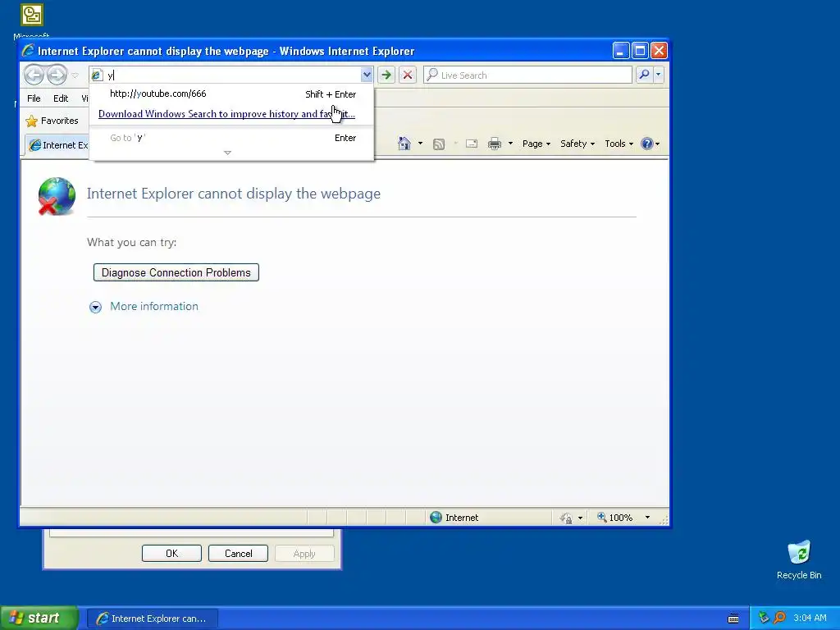The height and width of the screenshot is (630, 840).
Task: Click the red Stop button
Action: (408, 75)
